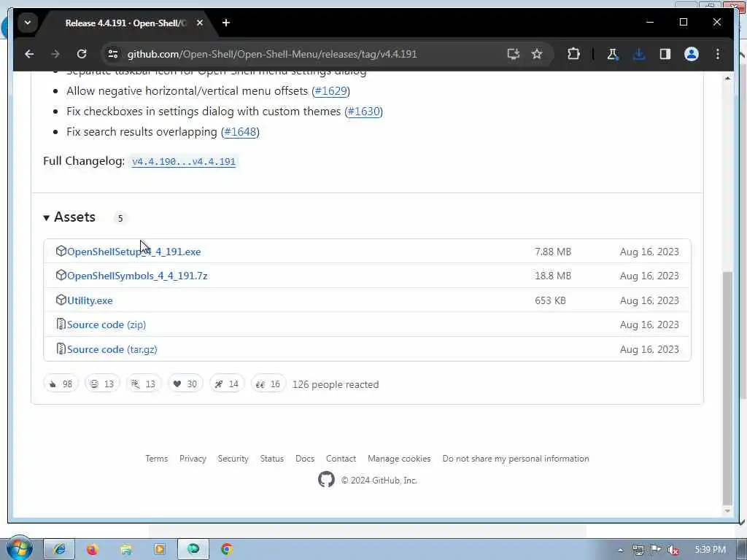
Task: Open the Terms footer link
Action: pos(156,459)
